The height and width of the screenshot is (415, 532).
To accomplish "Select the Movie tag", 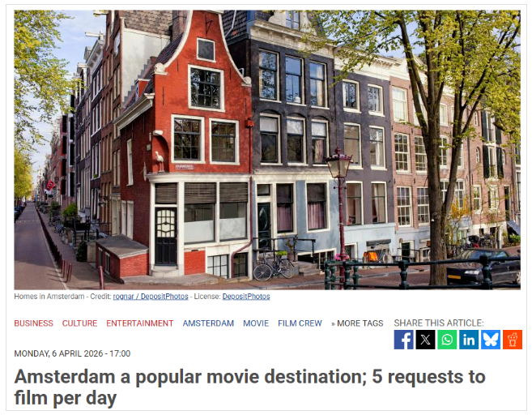I will (x=256, y=323).
